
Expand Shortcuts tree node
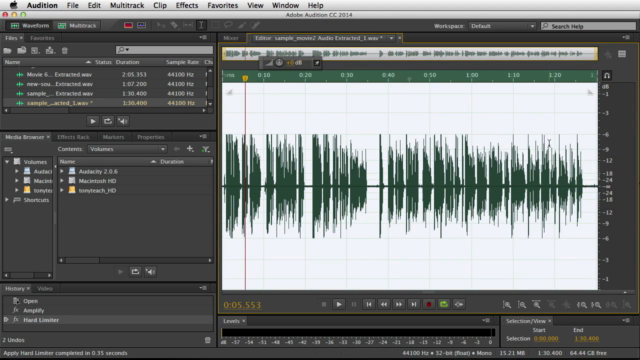[7, 200]
